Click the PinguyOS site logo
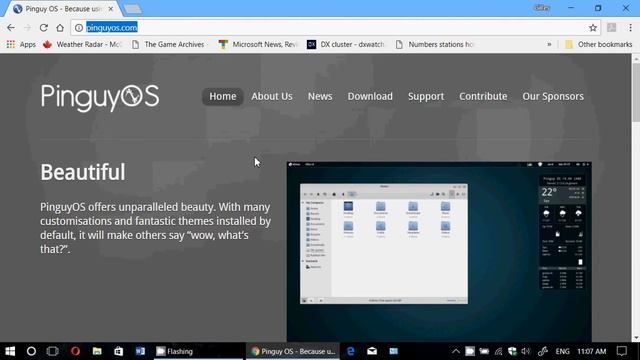The height and width of the screenshot is (360, 640). [100, 97]
